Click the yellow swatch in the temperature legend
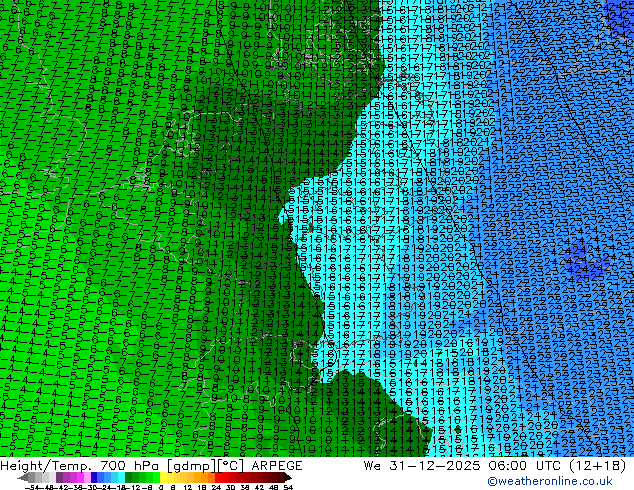Image resolution: width=634 pixels, height=490 pixels. point(164,478)
